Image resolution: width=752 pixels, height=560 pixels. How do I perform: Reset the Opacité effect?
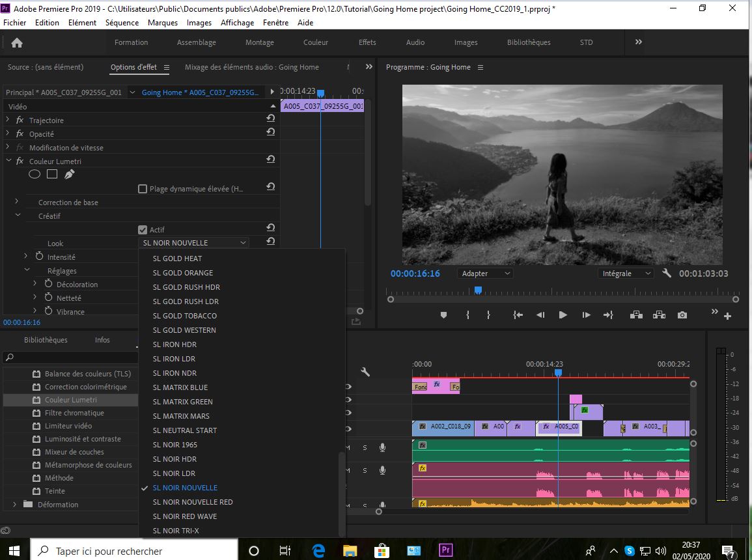coord(271,132)
